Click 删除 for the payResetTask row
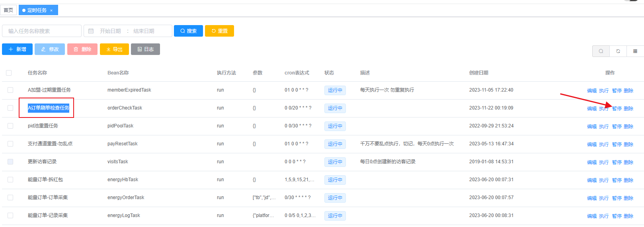This screenshot has height=227, width=644. (x=628, y=145)
